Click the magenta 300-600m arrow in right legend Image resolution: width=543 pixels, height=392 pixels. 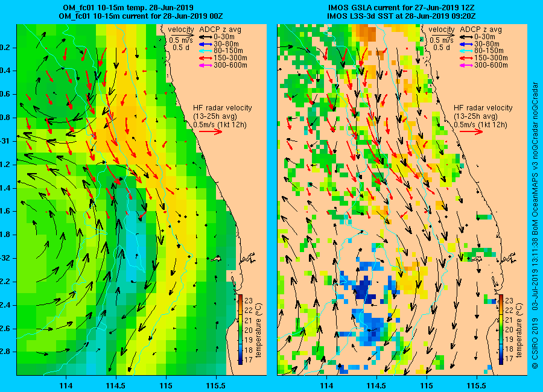[466, 66]
